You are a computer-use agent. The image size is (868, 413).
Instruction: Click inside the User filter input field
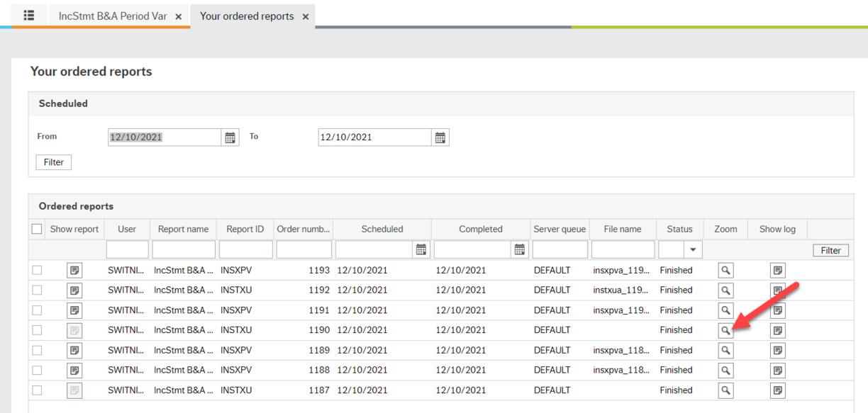127,249
